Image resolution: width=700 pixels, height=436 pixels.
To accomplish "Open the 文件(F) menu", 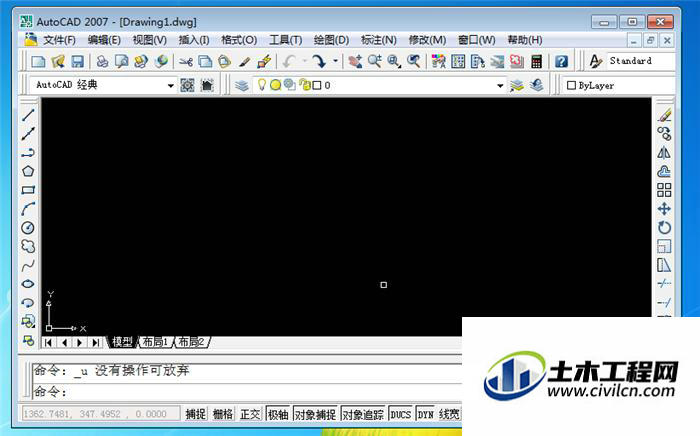I will [59, 40].
